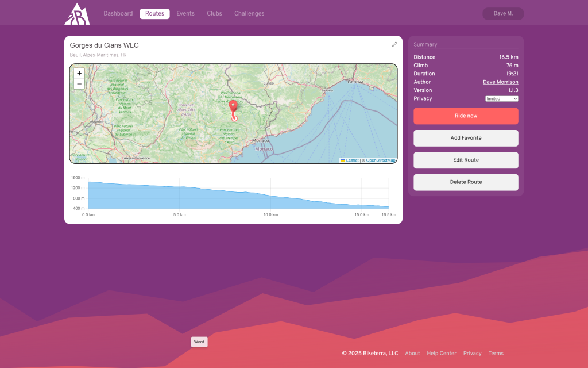Screen dimensions: 588x368
Task: Select the Routes tab
Action: [x=154, y=14]
